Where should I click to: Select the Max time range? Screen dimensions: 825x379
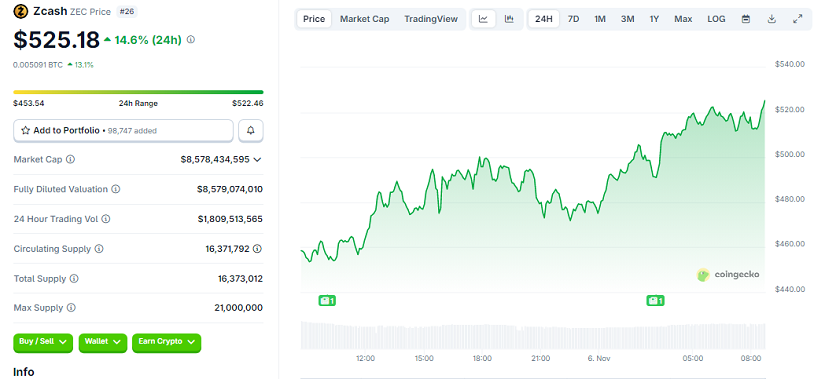(683, 19)
